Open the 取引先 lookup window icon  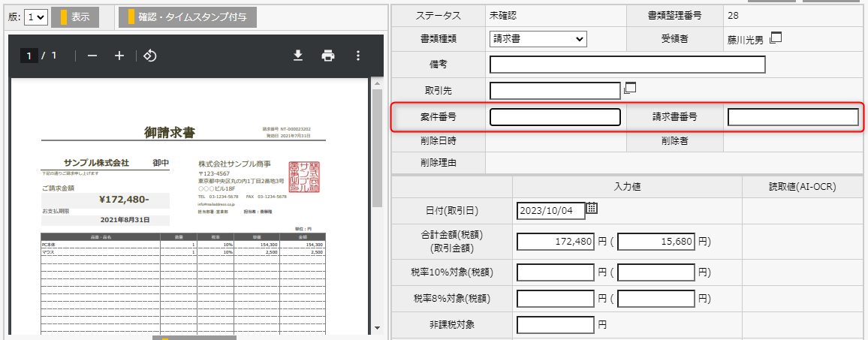tap(631, 89)
